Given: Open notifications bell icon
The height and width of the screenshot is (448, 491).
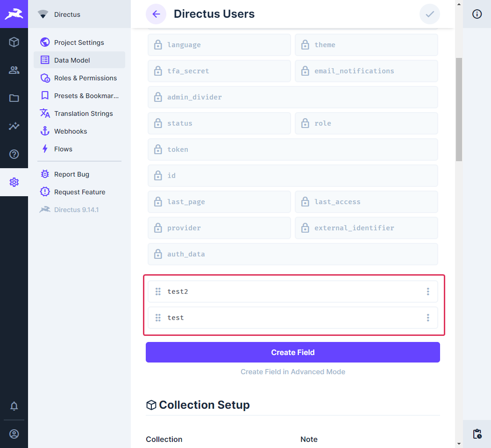Looking at the screenshot, I should [14, 406].
